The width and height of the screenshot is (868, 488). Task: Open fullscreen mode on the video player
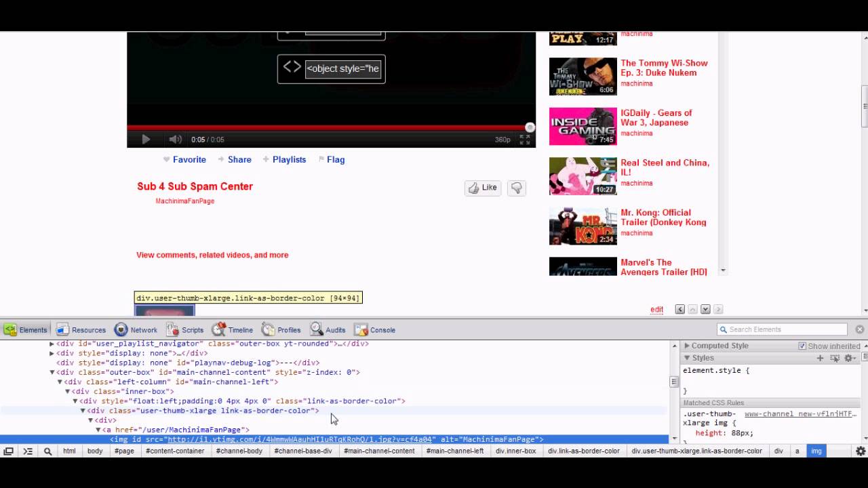click(524, 140)
